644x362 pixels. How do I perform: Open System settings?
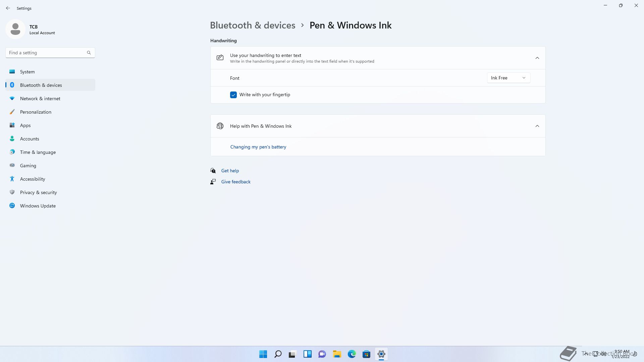click(x=50, y=72)
